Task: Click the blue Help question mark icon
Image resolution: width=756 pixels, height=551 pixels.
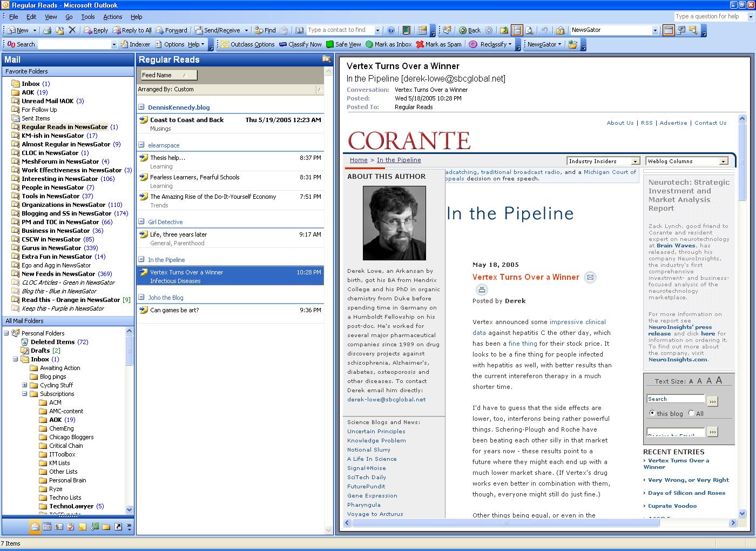Action: 391,30
